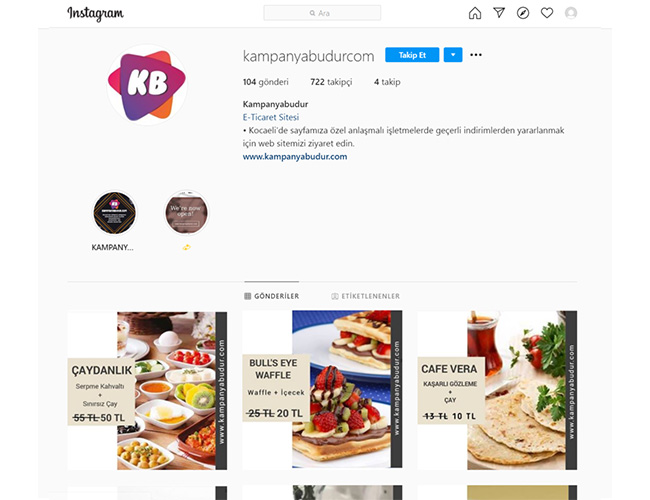Open E-Ticaret Sitesi category link
650x500 pixels.
(x=271, y=117)
